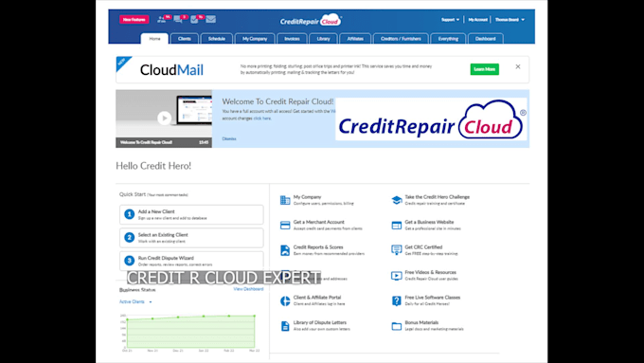Open the View Dashboard link
The height and width of the screenshot is (363, 644).
pos(248,289)
